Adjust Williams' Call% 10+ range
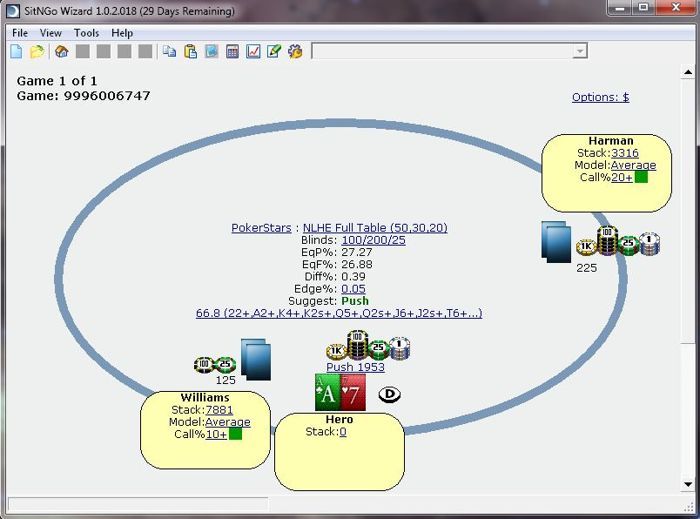This screenshot has height=519, width=700. click(217, 434)
